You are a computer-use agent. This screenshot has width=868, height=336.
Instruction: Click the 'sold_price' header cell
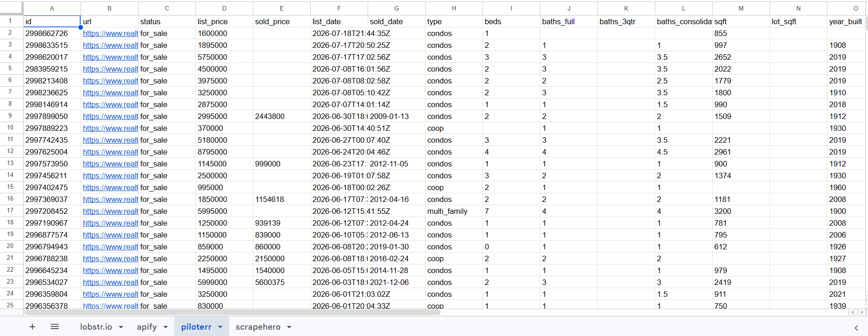point(282,21)
